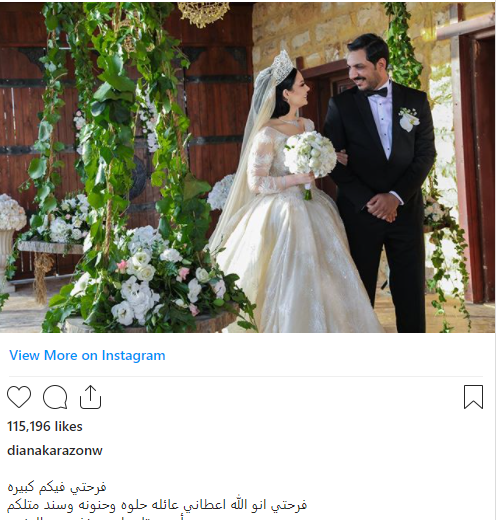The height and width of the screenshot is (520, 498).
Task: Share the post using the upload arrow icon
Action: [90, 397]
